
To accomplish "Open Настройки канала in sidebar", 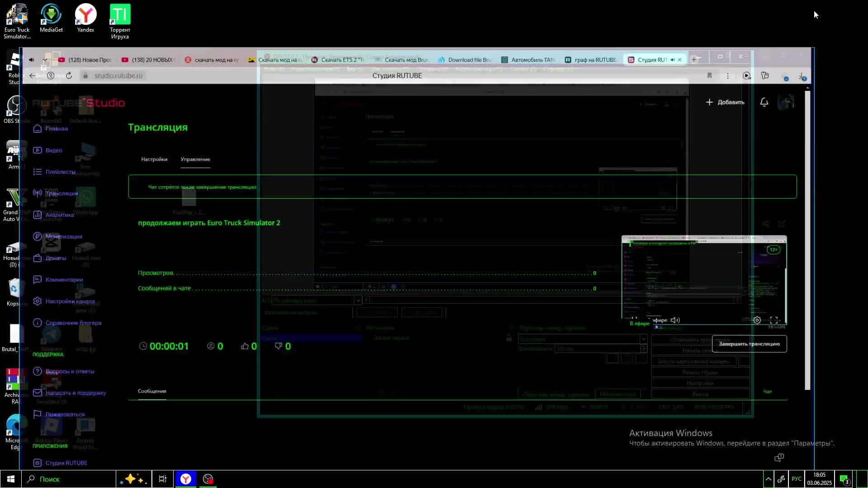I will [64, 301].
